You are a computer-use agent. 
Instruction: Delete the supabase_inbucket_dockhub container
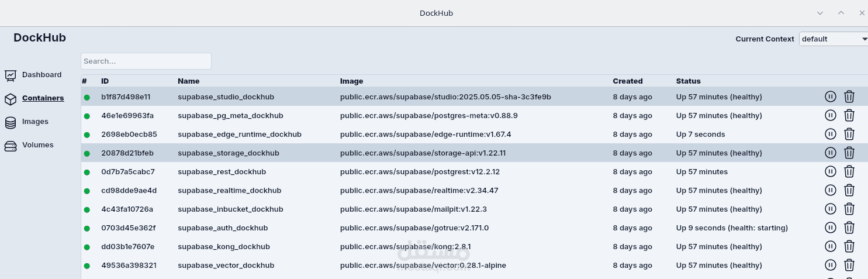pos(849,209)
